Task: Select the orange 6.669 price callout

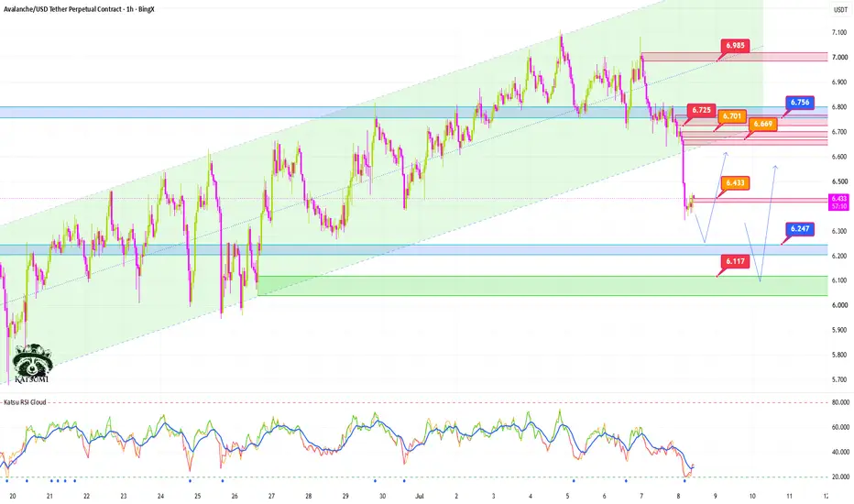Action: pos(763,124)
